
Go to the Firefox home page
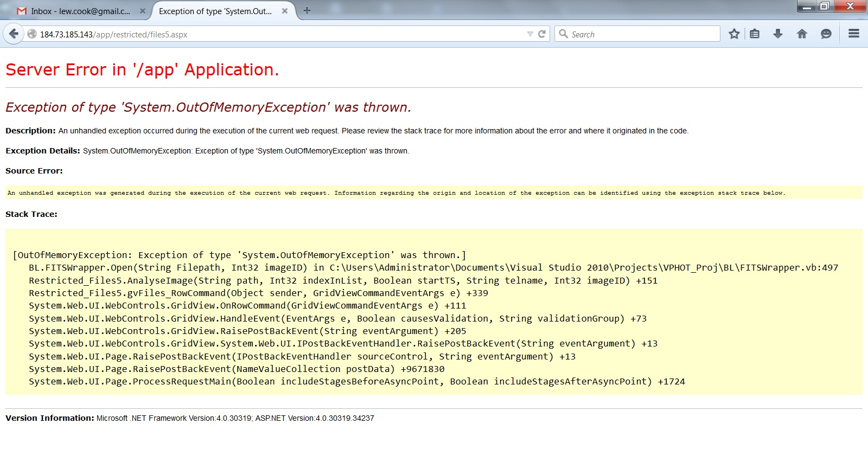tap(802, 34)
